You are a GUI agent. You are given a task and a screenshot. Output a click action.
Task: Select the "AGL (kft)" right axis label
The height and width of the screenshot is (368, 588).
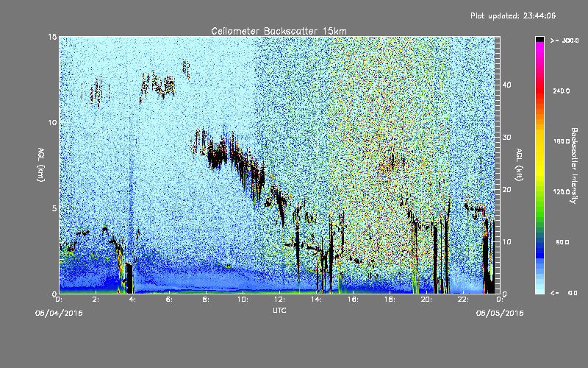519,164
